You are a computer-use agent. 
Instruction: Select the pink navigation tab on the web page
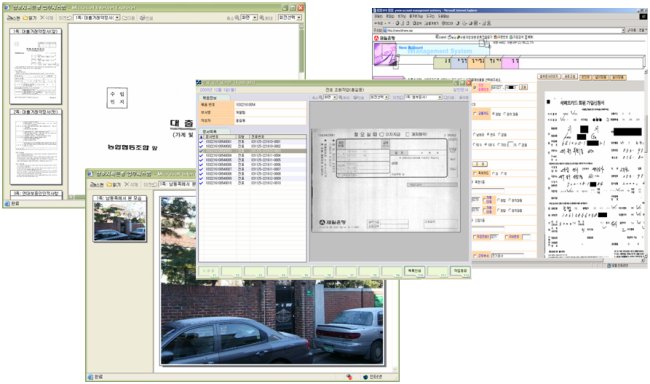(x=510, y=63)
